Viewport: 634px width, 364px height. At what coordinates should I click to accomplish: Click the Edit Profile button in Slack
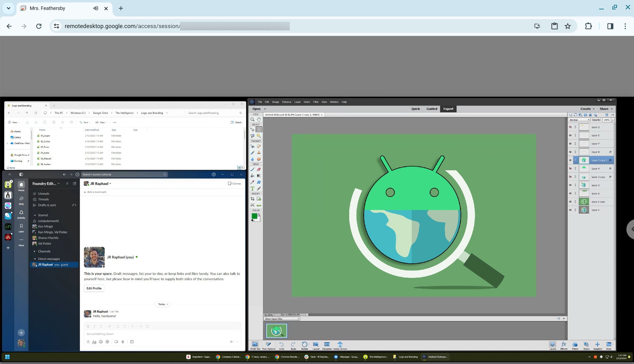point(94,288)
